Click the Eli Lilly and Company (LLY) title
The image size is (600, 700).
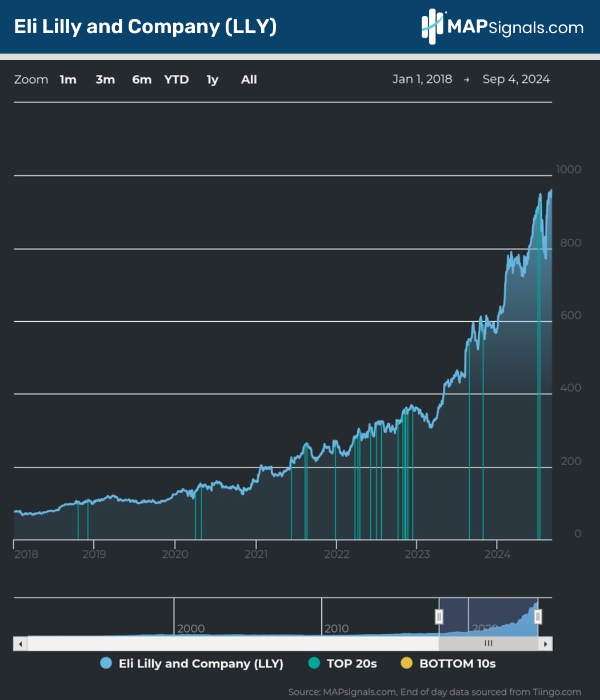click(146, 27)
